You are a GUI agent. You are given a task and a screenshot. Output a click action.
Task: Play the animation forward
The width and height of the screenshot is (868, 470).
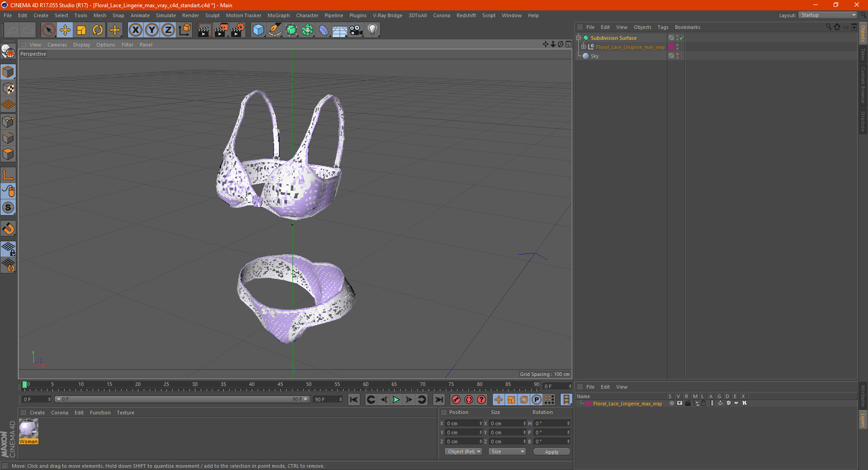point(396,399)
